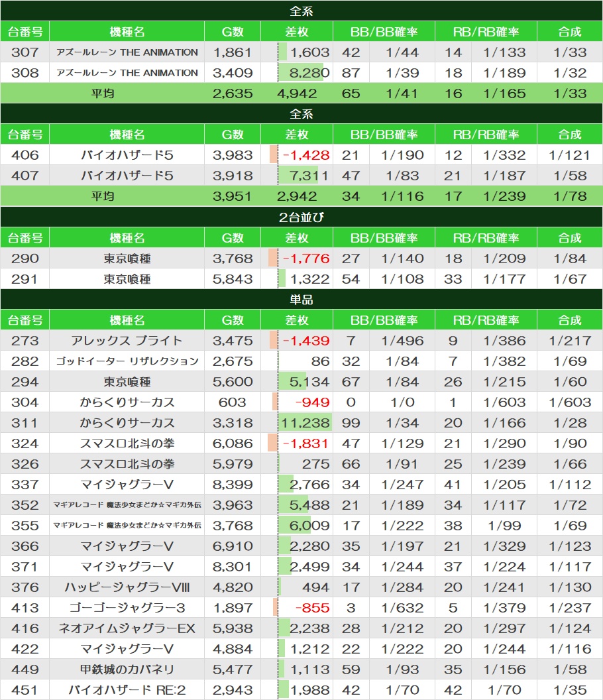Select machine 407 difference 7,311
Screen dimensions: 603x700
(309, 176)
